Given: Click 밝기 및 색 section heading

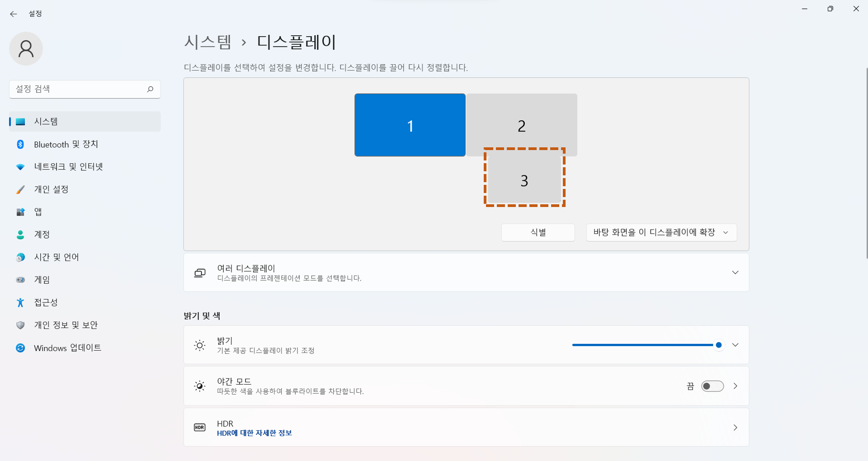Looking at the screenshot, I should coord(202,316).
